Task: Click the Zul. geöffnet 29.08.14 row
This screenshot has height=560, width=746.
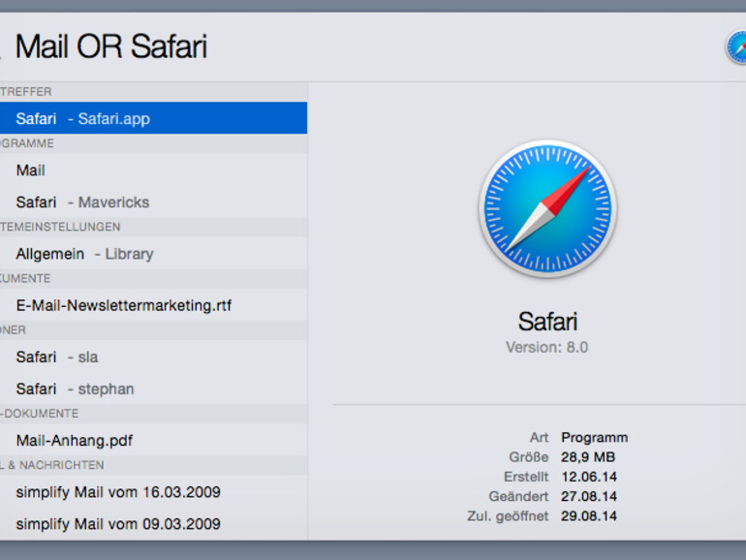Action: click(574, 515)
